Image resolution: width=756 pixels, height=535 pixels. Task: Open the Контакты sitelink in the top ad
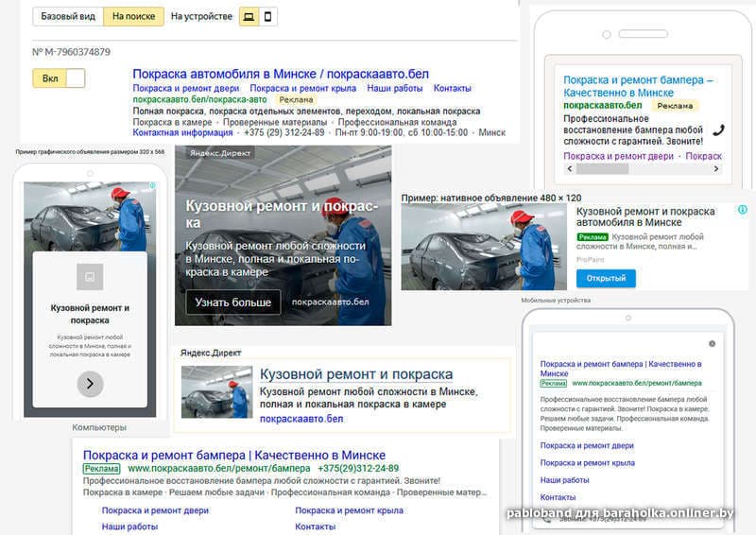[452, 88]
